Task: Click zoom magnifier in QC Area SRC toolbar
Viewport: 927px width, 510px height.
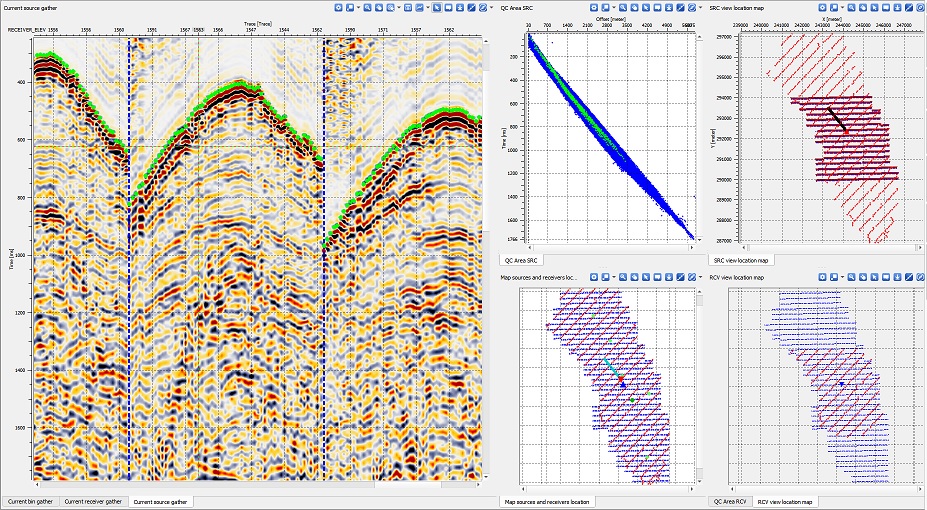Action: 623,8
